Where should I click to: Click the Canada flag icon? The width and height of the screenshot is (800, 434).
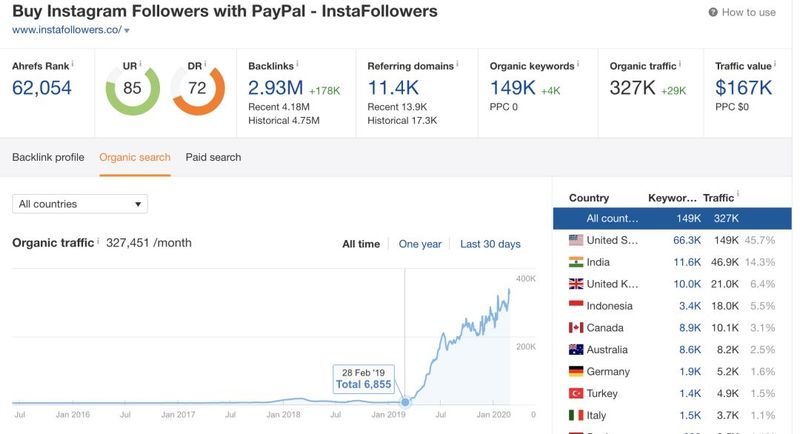pos(576,327)
